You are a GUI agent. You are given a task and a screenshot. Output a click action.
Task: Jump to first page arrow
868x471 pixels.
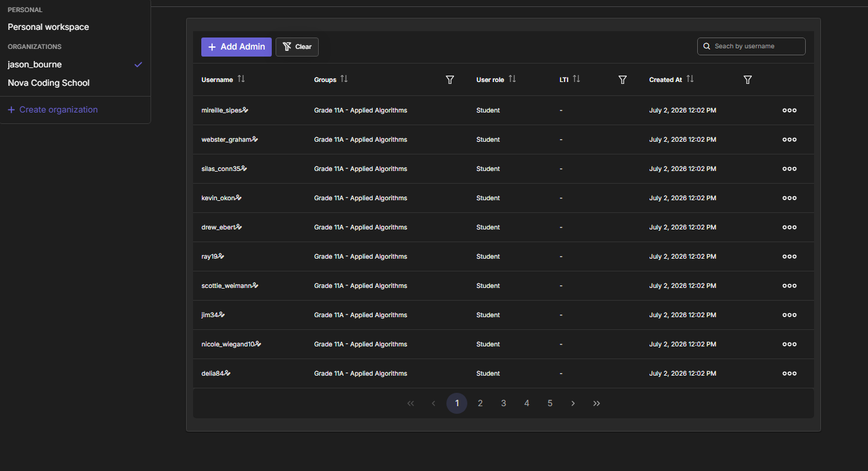pos(410,403)
